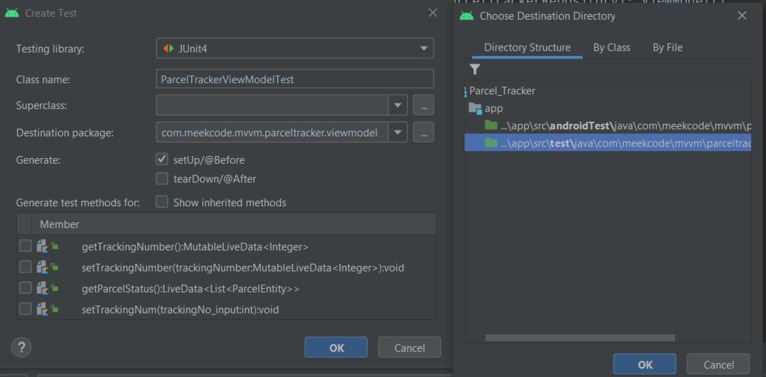
Task: Click the horizontal scrollbar in directory list
Action: tap(580, 338)
